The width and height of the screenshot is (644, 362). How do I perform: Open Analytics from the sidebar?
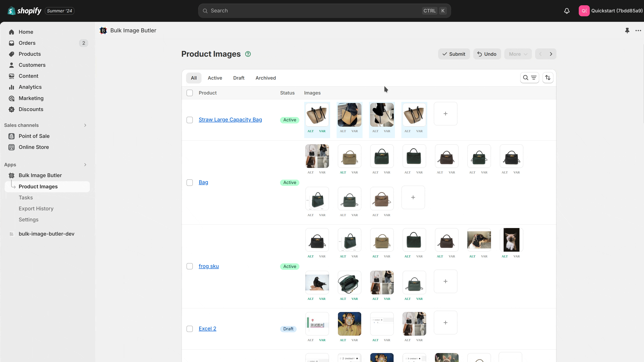click(x=30, y=87)
